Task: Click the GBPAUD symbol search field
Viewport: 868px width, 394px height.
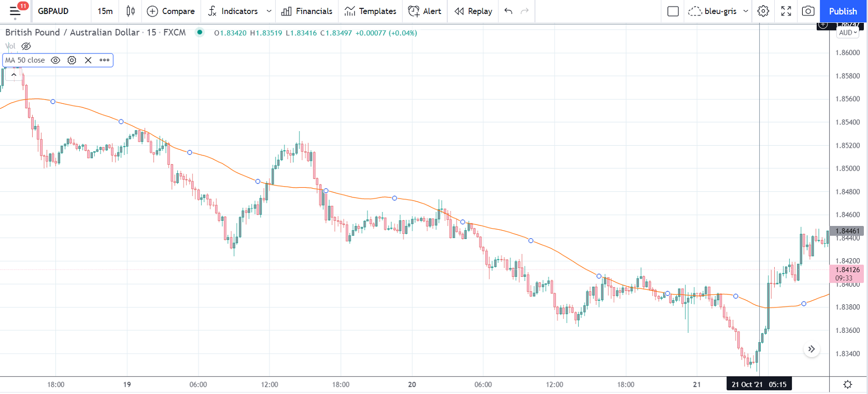Action: point(53,11)
